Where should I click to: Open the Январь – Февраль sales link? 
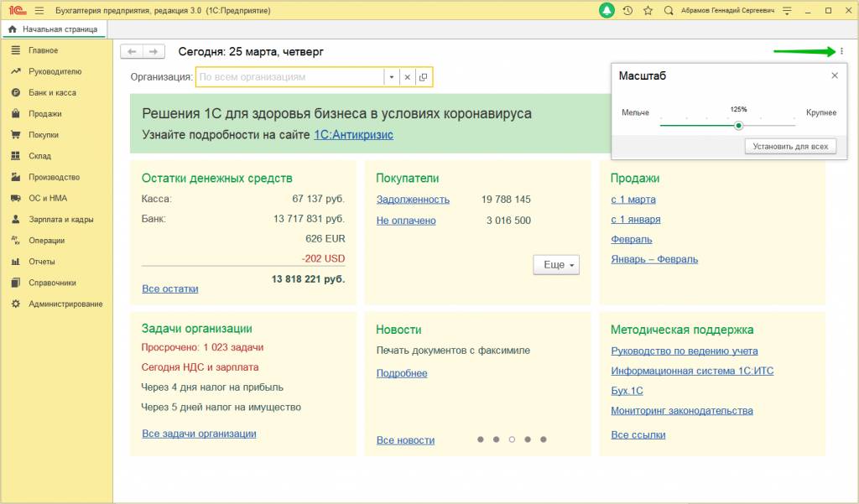point(654,259)
